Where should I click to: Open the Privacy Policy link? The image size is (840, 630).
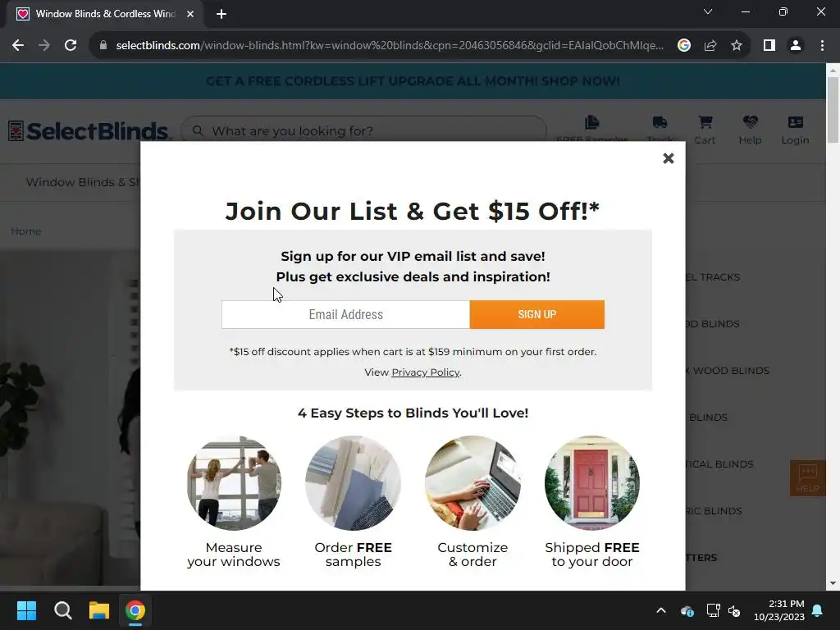coord(426,372)
